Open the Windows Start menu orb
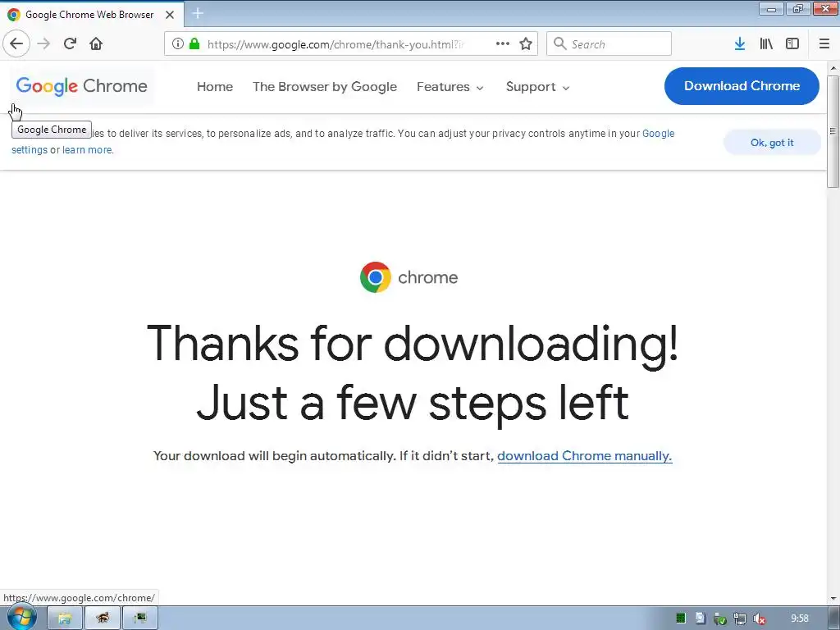 click(x=21, y=618)
